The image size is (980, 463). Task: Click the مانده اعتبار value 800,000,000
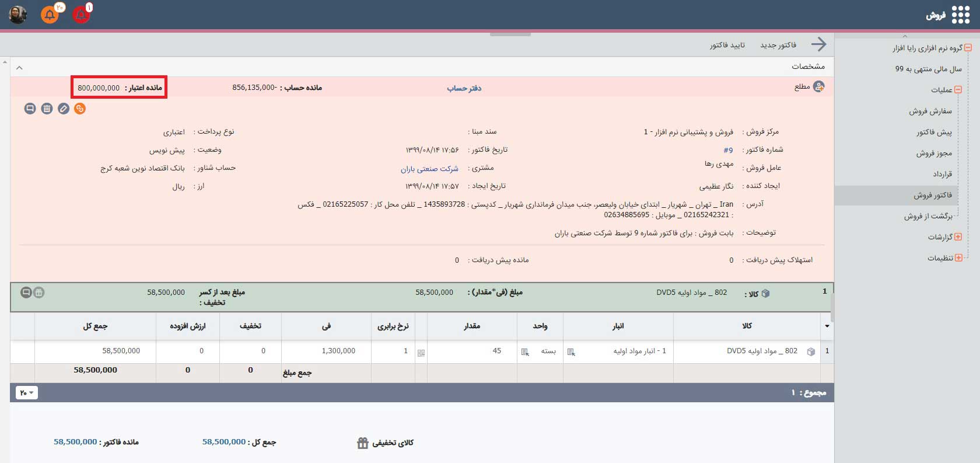[x=99, y=88]
